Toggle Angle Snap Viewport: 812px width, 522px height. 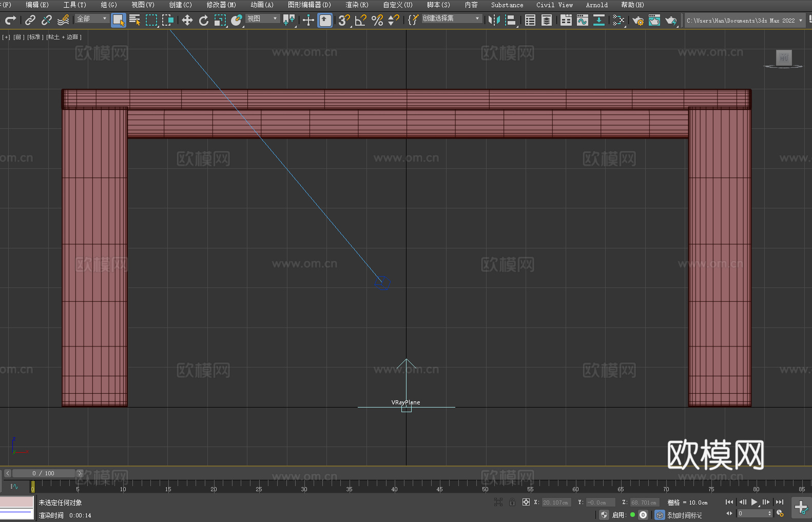click(x=361, y=20)
